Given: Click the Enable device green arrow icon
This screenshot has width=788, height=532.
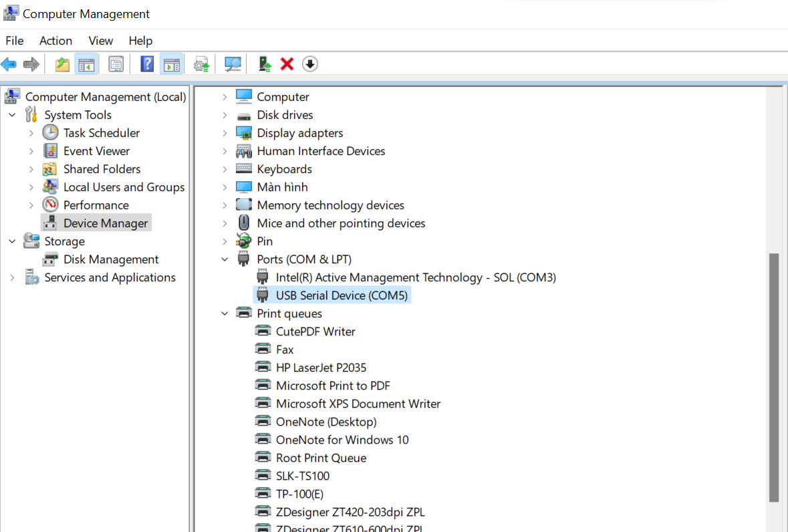Looking at the screenshot, I should click(265, 64).
